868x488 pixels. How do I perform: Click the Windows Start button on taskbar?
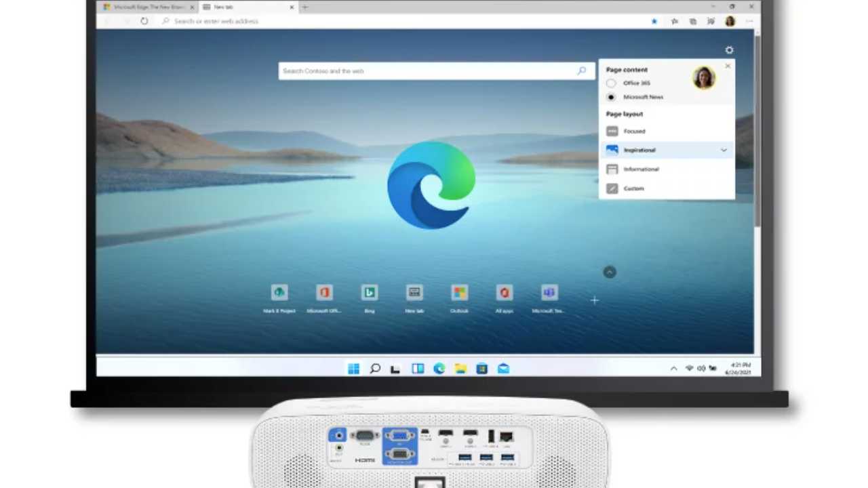(x=353, y=368)
